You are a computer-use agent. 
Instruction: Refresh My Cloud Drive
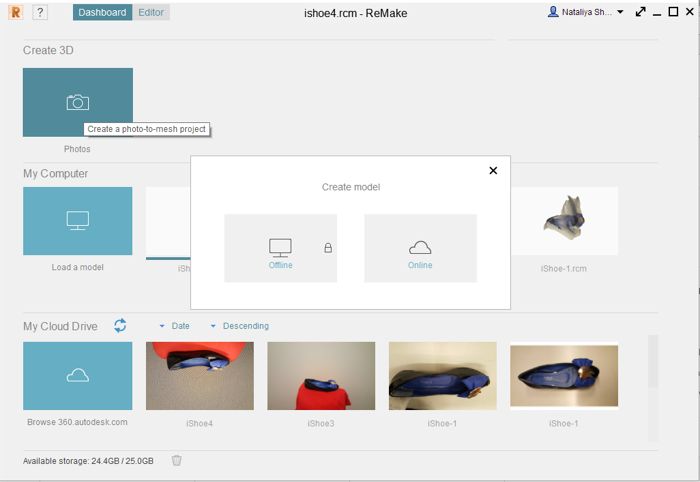[120, 325]
